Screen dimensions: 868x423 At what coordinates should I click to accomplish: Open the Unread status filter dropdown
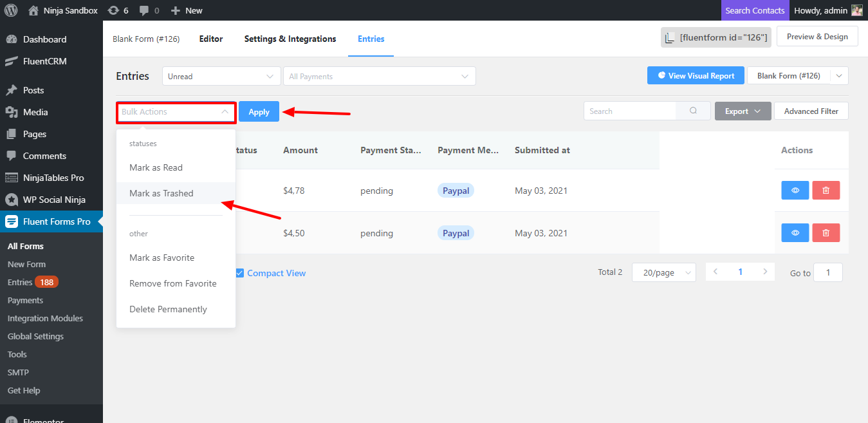click(x=221, y=76)
